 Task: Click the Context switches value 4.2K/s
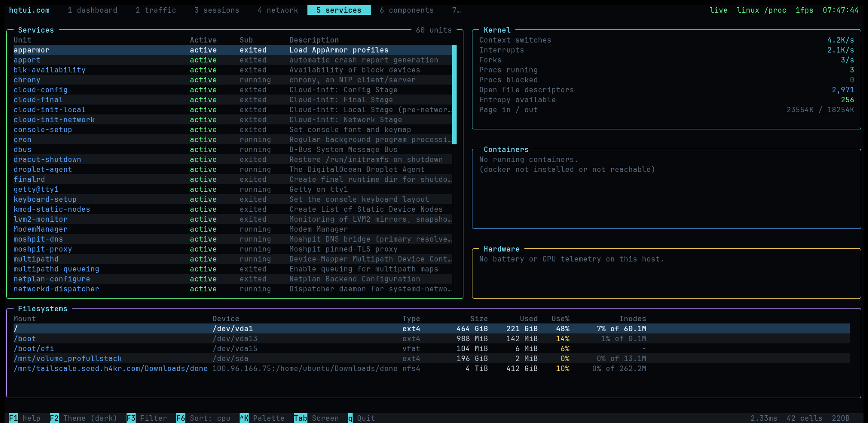point(841,40)
